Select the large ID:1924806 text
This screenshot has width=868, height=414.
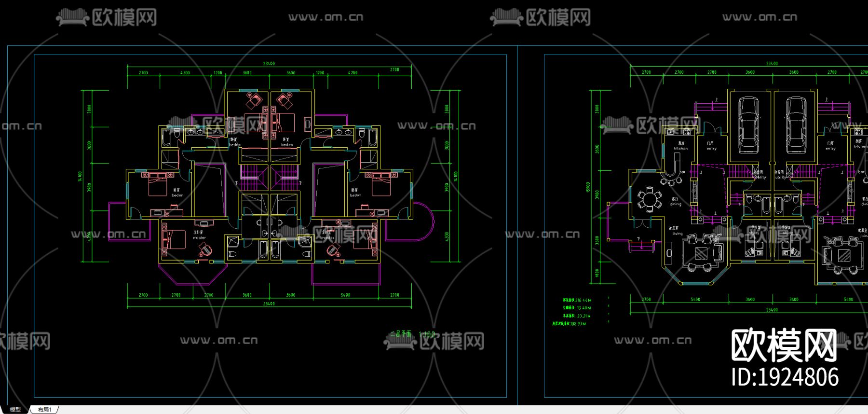[x=785, y=377]
